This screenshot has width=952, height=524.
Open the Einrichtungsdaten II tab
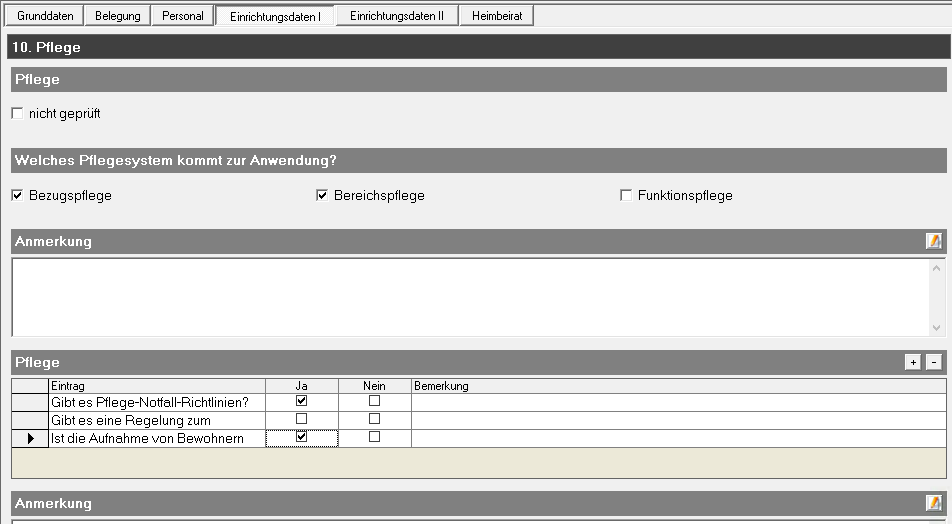tap(396, 16)
